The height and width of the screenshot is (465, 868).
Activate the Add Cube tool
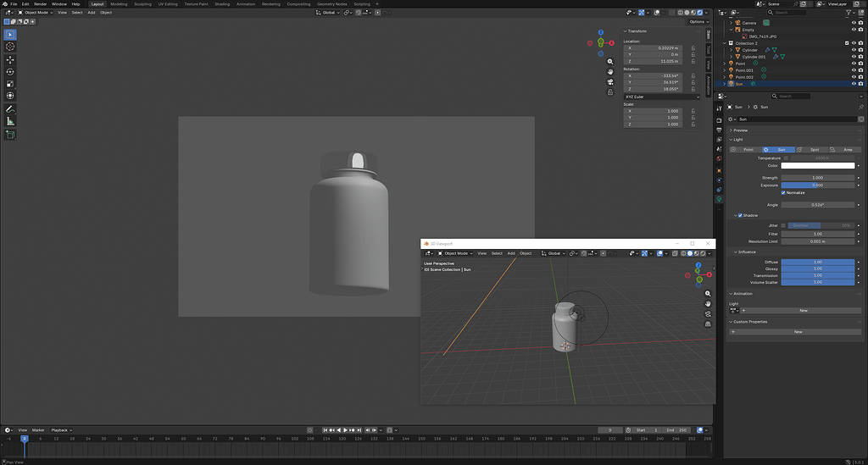click(x=10, y=135)
